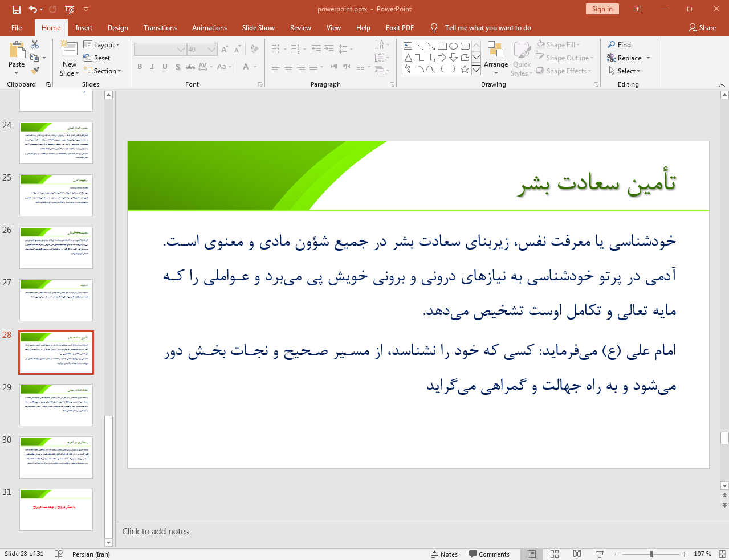Click the Increase List Level indent icon
Image resolution: width=729 pixels, height=560 pixels.
(x=329, y=49)
